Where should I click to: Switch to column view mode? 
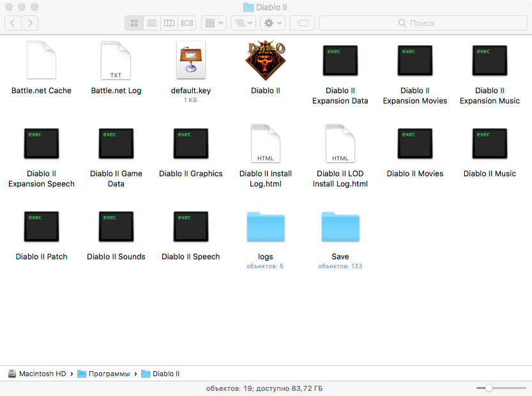[x=169, y=23]
